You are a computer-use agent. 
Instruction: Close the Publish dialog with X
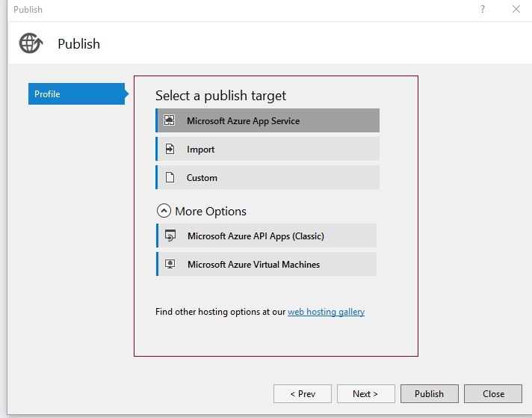tap(516, 9)
